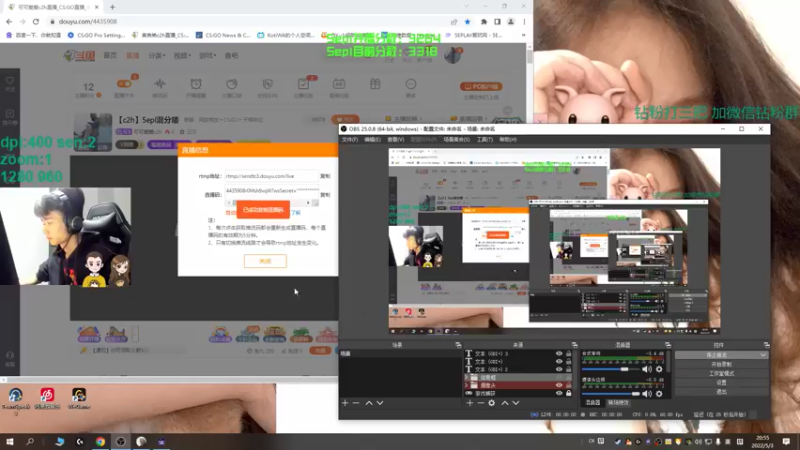Open the Chrome tab search chevron
Screen dimensions: 800x450
point(466,6)
